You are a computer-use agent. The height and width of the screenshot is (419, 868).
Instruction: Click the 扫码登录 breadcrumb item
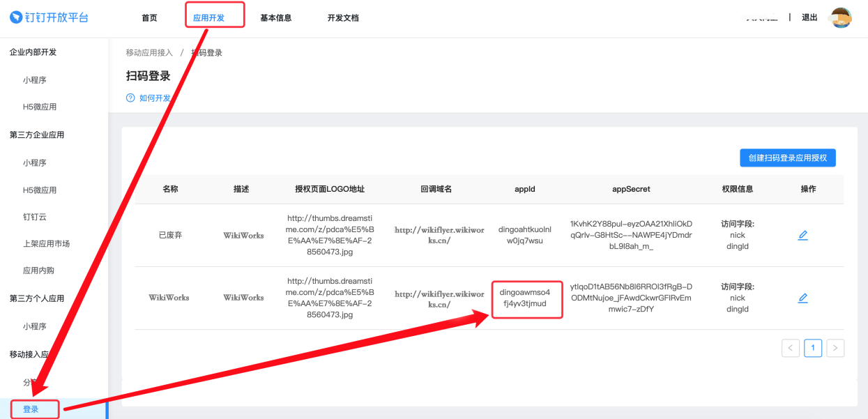(207, 53)
